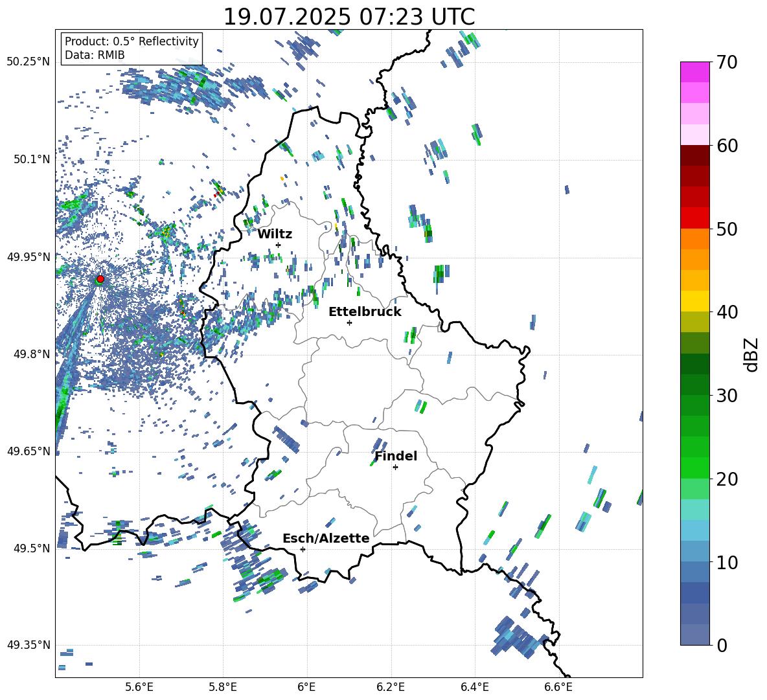Click the 5.8°E longitude label
767x700 pixels.
[x=223, y=687]
